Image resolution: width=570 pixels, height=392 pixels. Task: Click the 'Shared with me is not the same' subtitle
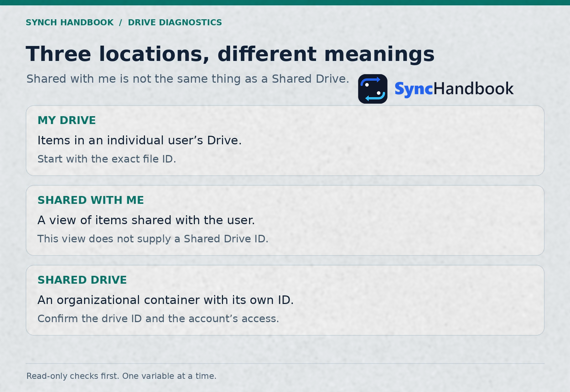click(x=188, y=79)
